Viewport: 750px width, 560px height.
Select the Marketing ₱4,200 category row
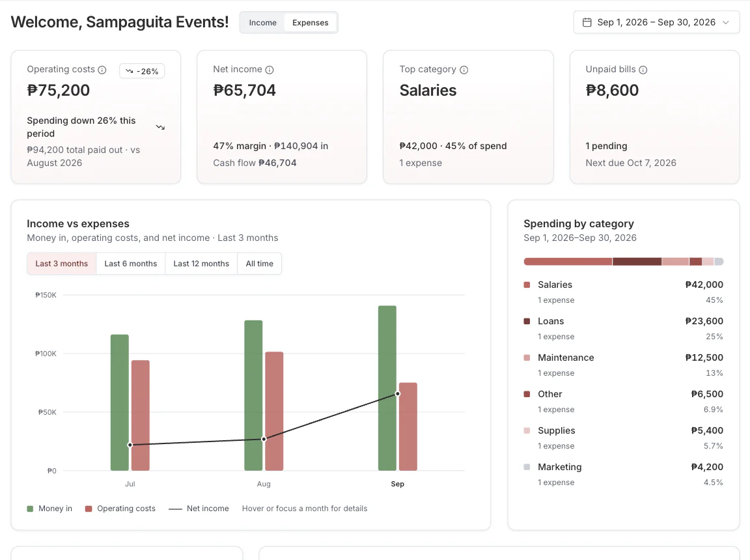click(623, 475)
